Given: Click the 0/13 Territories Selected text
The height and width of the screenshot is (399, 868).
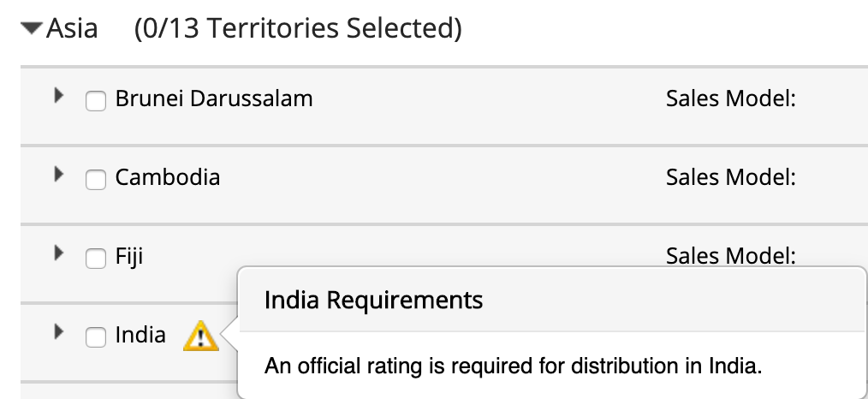Looking at the screenshot, I should click(298, 29).
